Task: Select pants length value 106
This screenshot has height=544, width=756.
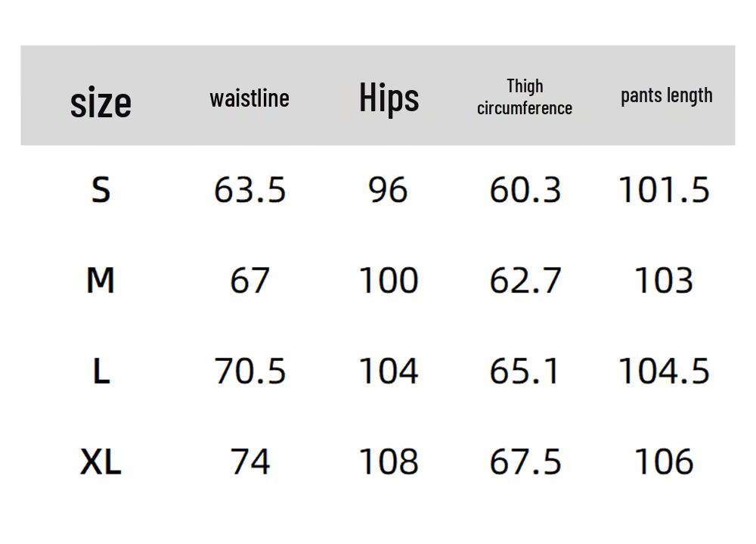Action: 664,462
